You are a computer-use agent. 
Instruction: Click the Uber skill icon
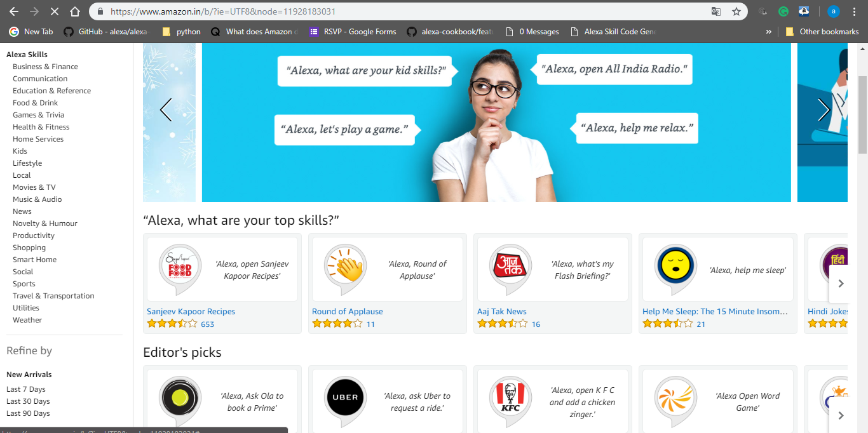345,398
